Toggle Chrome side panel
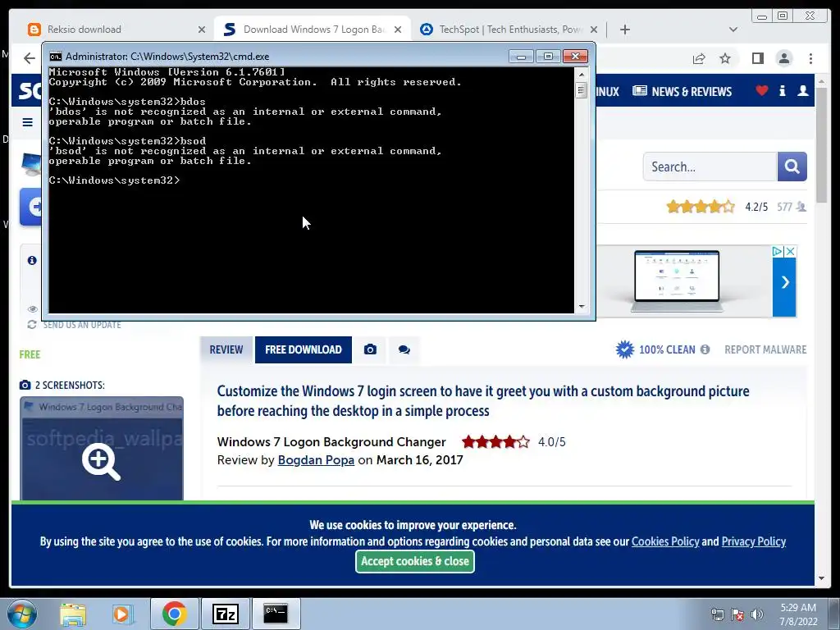Screen dimensions: 840x630 point(757,58)
